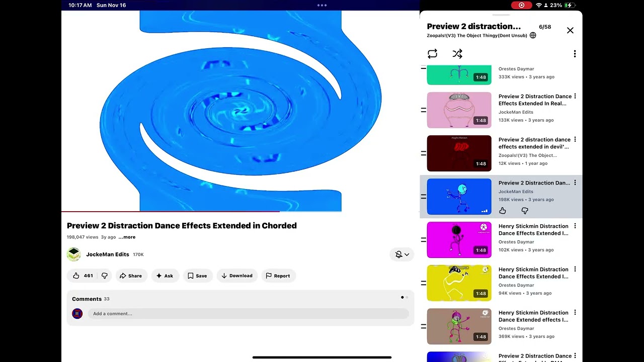This screenshot has width=644, height=362.
Task: Open 'Preview 2 distraction dance effects extended in devil'...' title
Action: 535,143
